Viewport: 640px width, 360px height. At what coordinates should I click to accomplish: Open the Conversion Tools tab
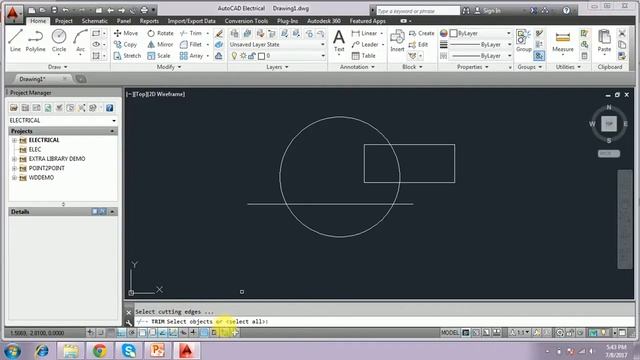(246, 21)
